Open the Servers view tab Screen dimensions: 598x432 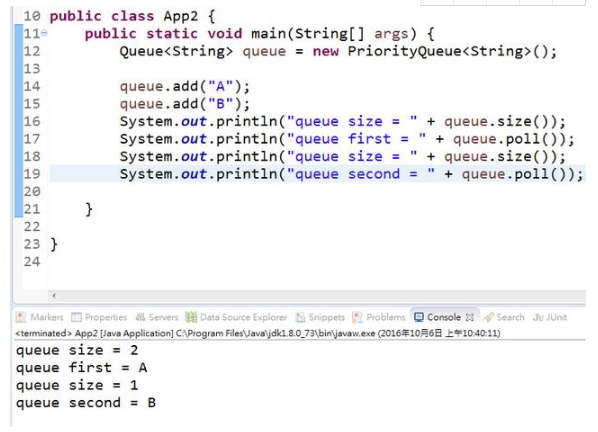coord(157,317)
